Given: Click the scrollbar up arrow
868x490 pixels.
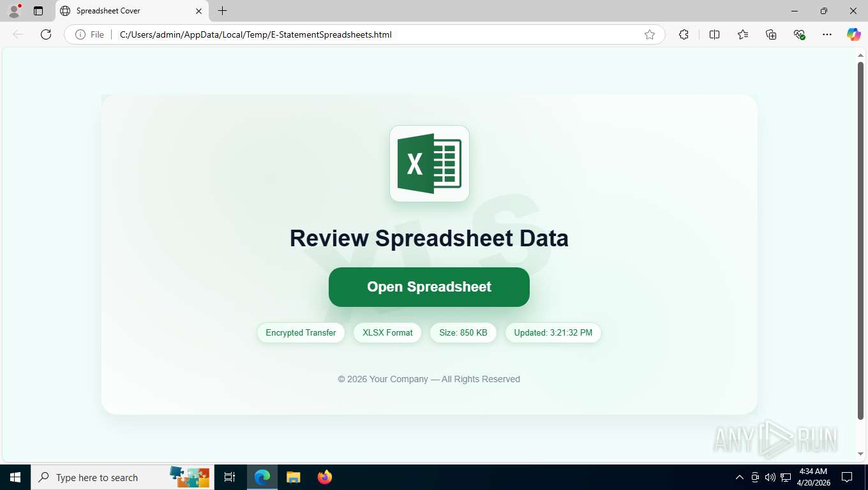Looking at the screenshot, I should click(x=860, y=55).
